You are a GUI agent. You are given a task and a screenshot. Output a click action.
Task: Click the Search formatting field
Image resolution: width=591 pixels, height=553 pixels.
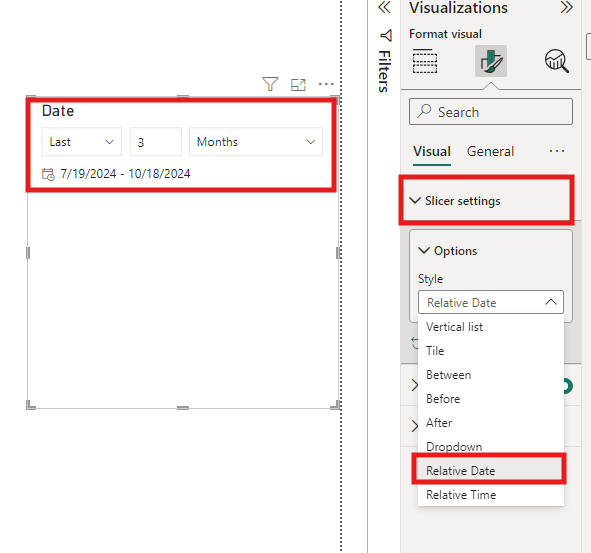tap(491, 112)
